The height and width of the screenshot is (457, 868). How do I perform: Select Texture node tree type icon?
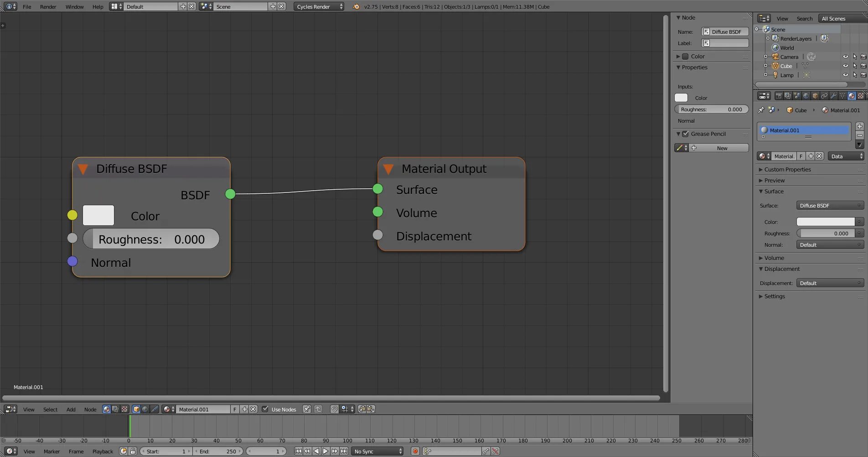coord(124,409)
